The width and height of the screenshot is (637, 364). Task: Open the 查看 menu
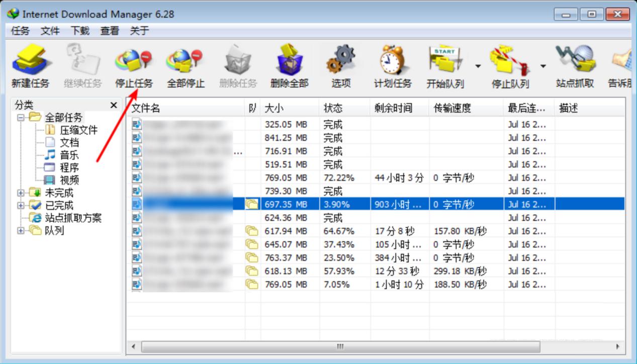point(109,31)
